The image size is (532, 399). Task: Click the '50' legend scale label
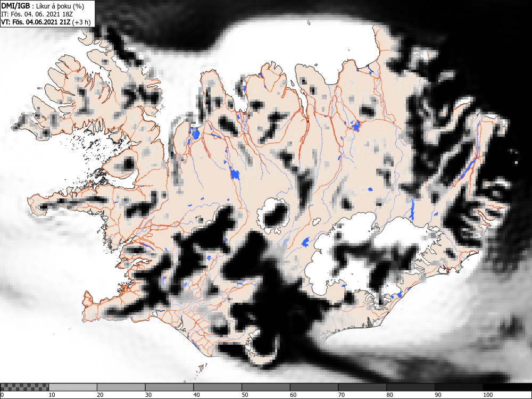[245, 395]
